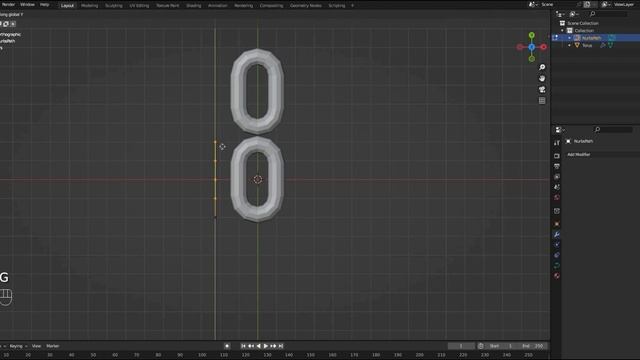Click the properties search magnifier icon
Viewport: 640px width, 360px height.
[597, 130]
